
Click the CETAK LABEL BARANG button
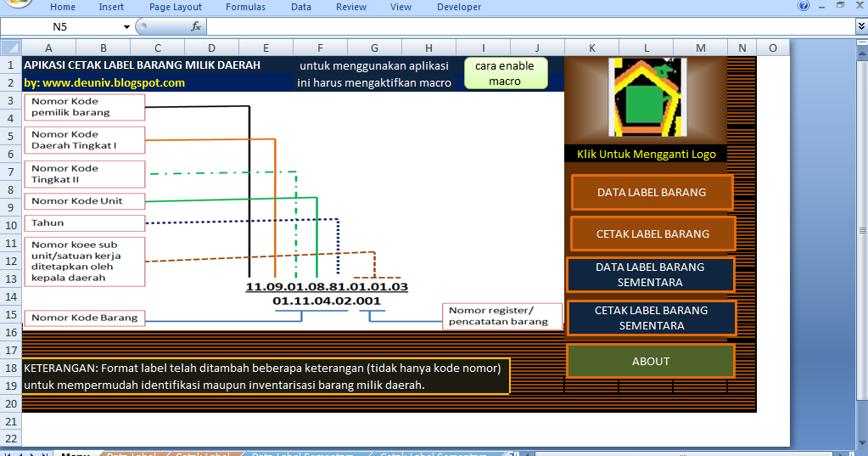coord(652,234)
